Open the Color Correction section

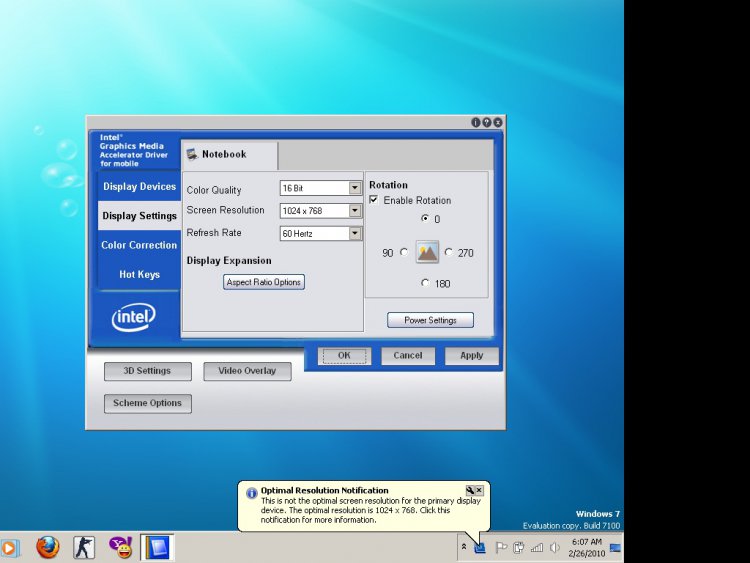pyautogui.click(x=139, y=245)
